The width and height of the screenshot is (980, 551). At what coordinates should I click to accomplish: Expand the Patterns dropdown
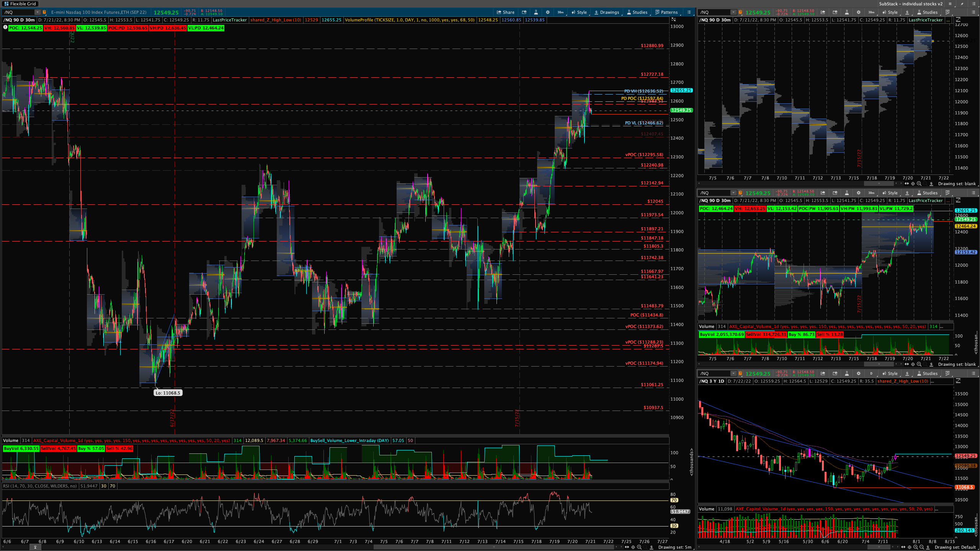tap(666, 12)
